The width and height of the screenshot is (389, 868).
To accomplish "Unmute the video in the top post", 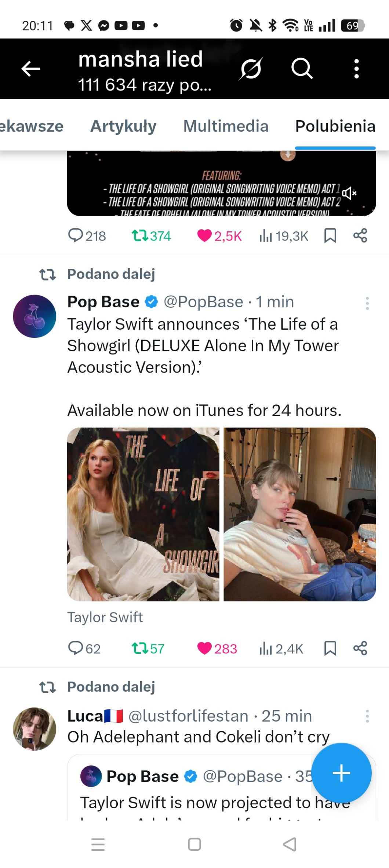I will pyautogui.click(x=349, y=193).
